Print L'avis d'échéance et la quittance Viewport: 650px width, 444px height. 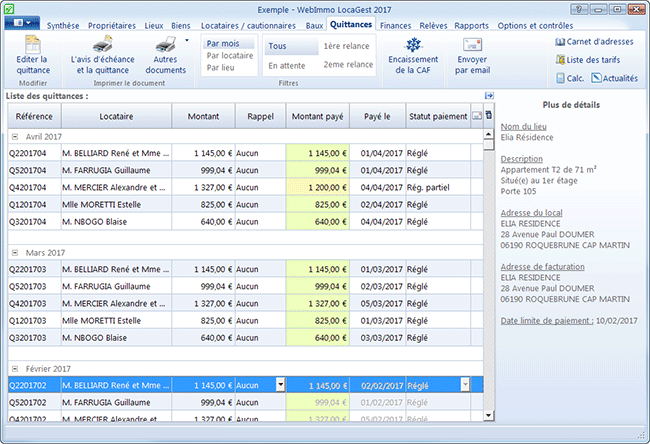[102, 55]
